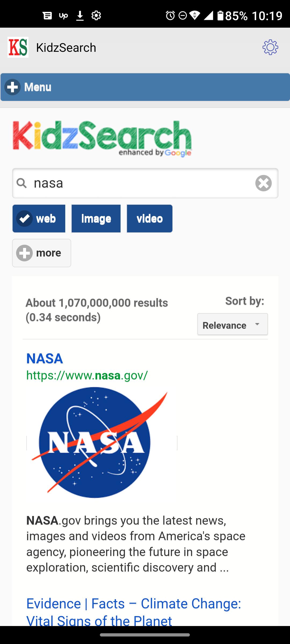Tap the plus icon in Menu bar
Image resolution: width=290 pixels, height=644 pixels.
coord(12,87)
